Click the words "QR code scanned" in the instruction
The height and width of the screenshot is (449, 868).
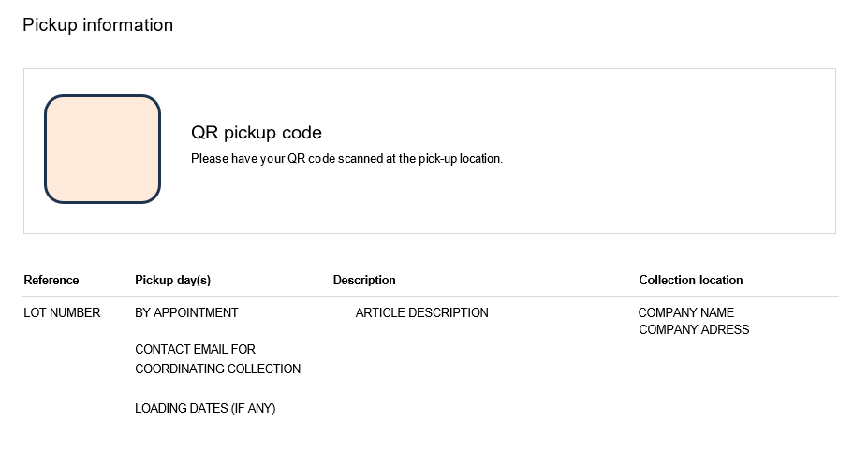pyautogui.click(x=336, y=159)
